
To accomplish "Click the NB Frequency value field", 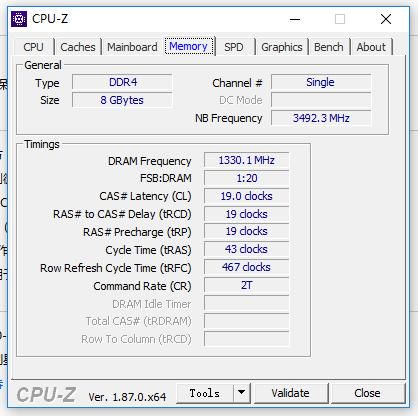I will click(321, 118).
